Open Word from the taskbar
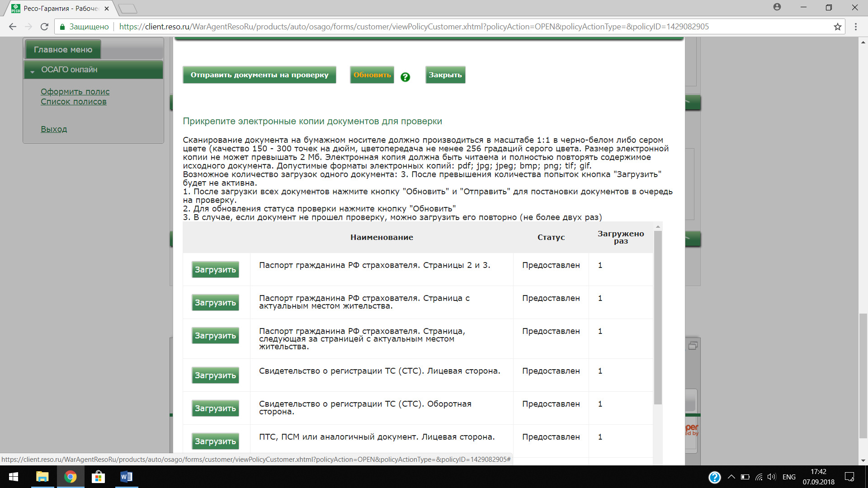Screen dimensions: 868x488 [x=126, y=477]
